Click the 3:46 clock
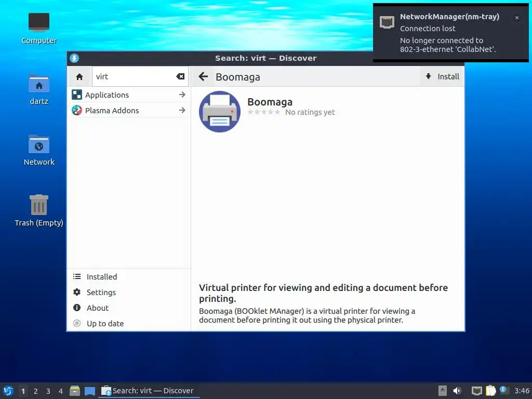 click(x=522, y=391)
